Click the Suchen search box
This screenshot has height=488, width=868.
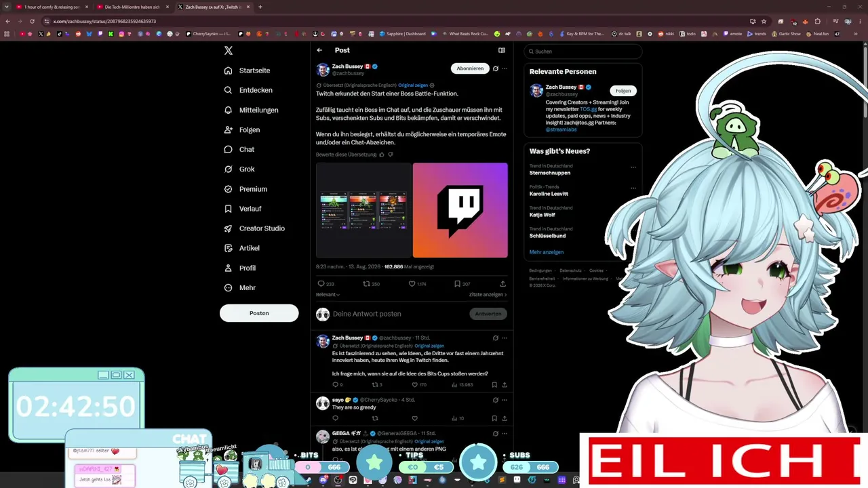click(x=583, y=52)
